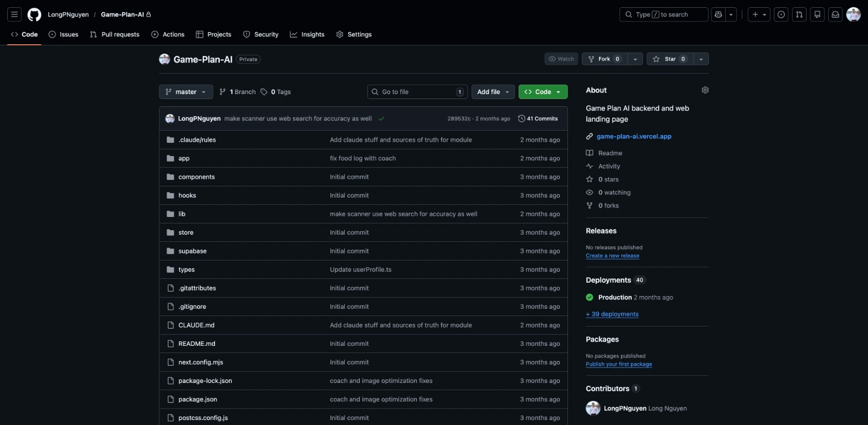Click the Watch button

coord(561,59)
